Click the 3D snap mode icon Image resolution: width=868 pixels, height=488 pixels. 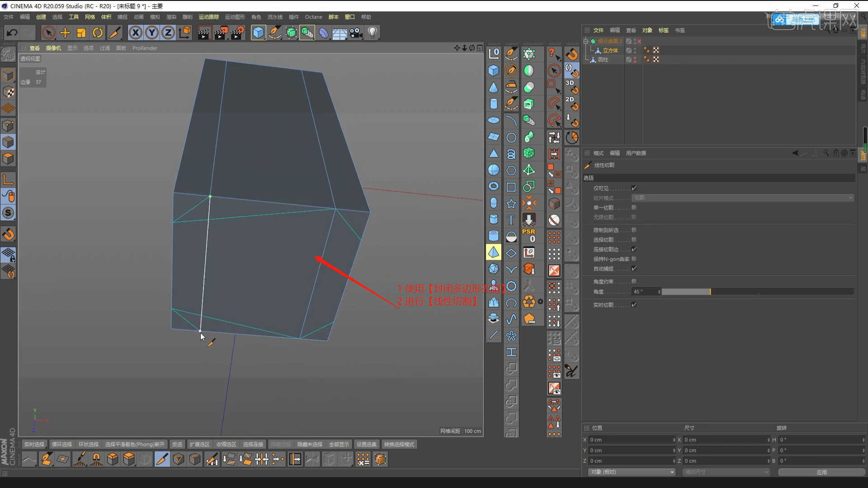coord(571,87)
